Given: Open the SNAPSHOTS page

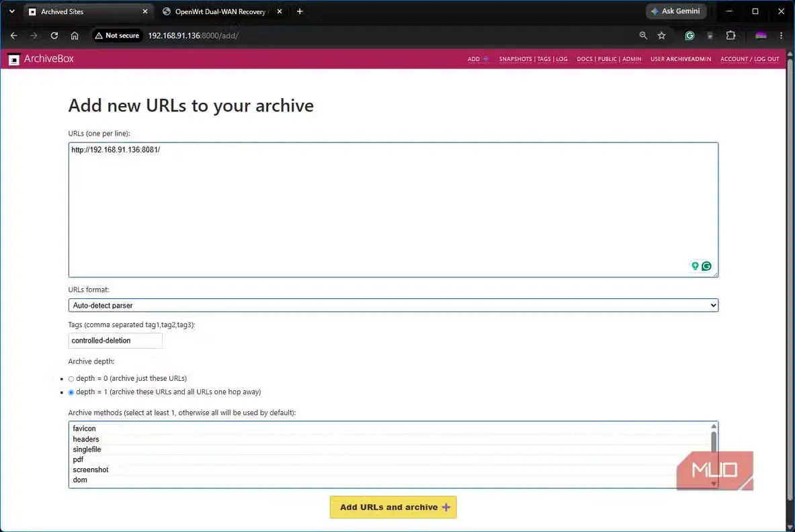Looking at the screenshot, I should pos(515,59).
